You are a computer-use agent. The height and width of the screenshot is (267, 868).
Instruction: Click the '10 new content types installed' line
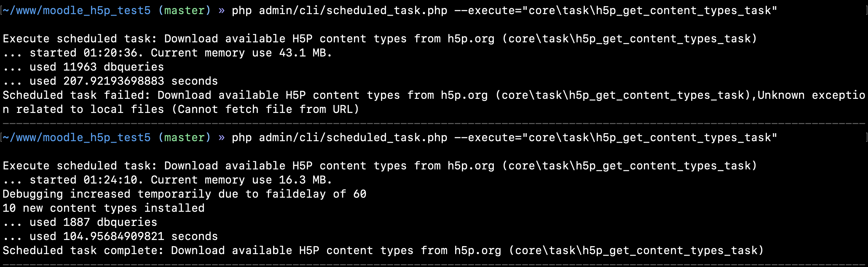tap(104, 208)
